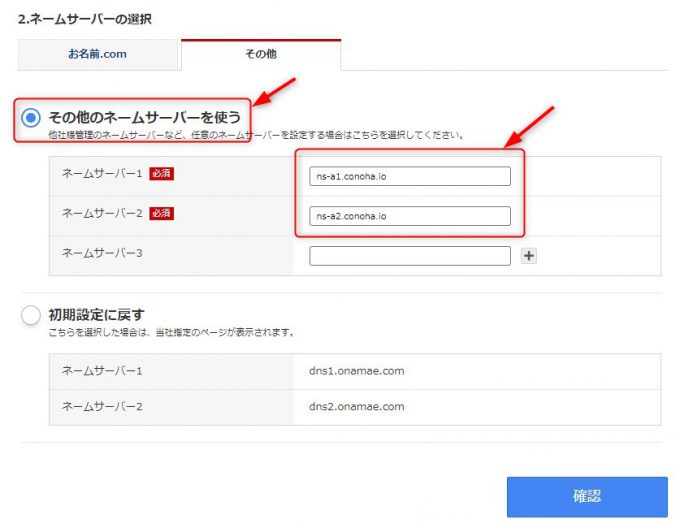680x528 pixels.
Task: Switch to the お名前.com tab
Action: pyautogui.click(x=98, y=54)
